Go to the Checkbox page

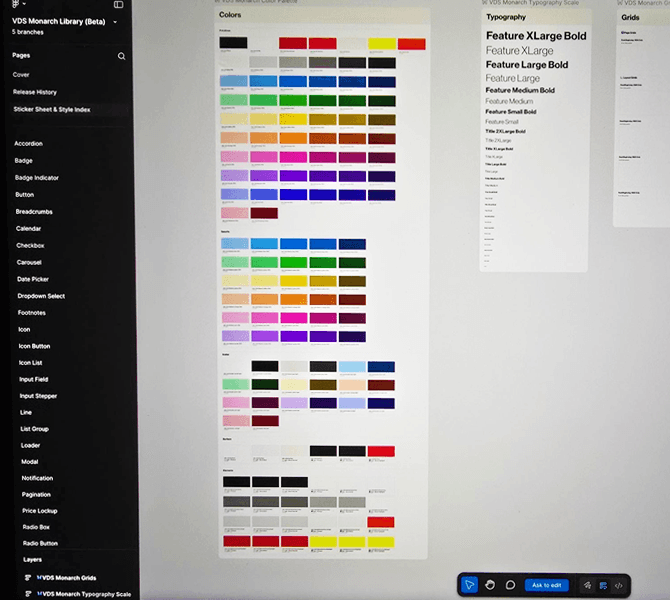[x=30, y=246]
